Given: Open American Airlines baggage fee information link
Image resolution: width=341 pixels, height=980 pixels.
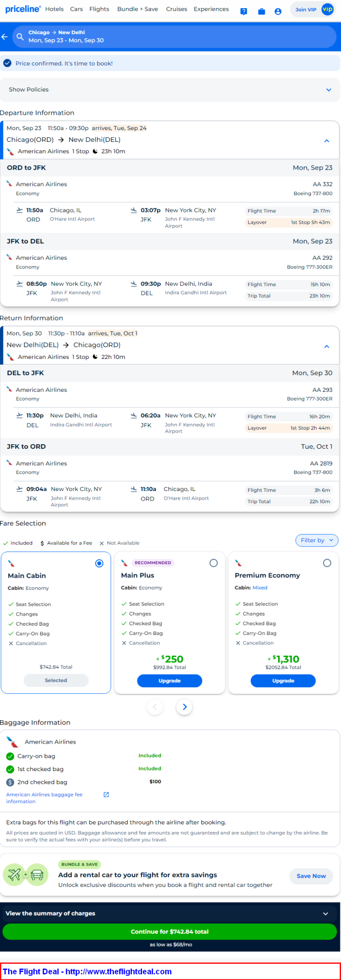Looking at the screenshot, I should click(x=44, y=798).
